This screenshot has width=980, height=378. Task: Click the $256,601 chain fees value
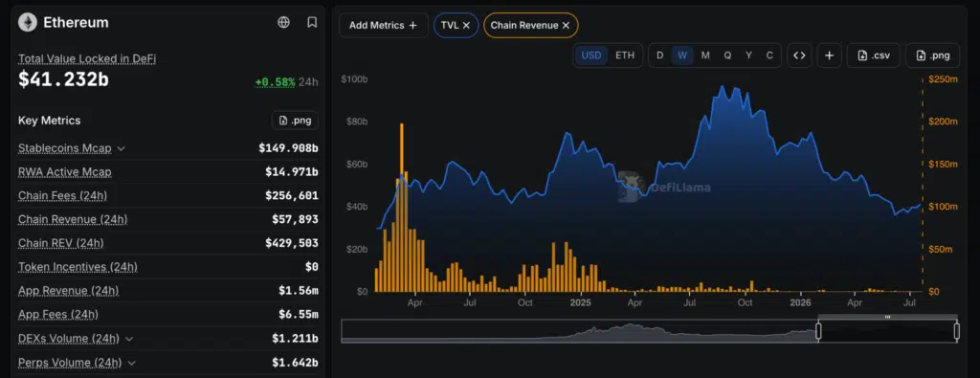[292, 195]
